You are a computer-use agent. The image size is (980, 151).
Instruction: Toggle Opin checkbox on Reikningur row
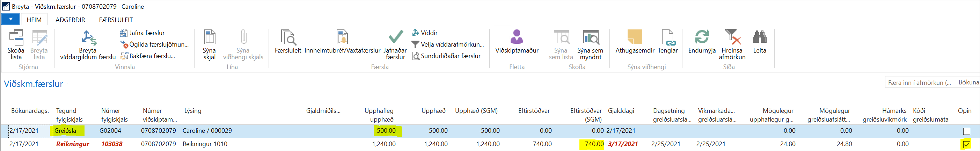tap(966, 144)
